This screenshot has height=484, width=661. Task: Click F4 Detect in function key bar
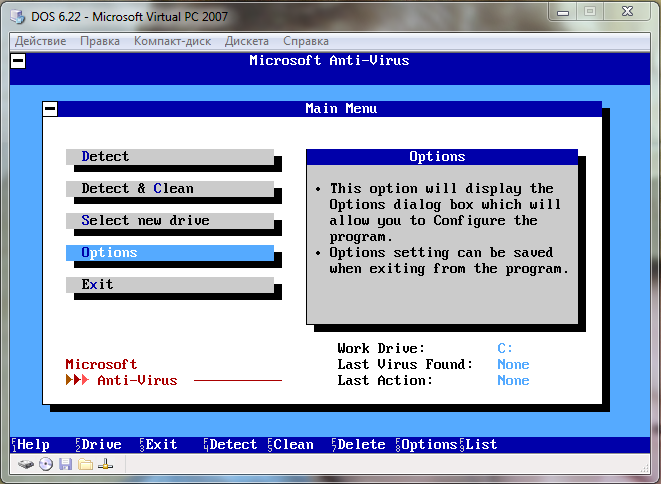(x=231, y=445)
